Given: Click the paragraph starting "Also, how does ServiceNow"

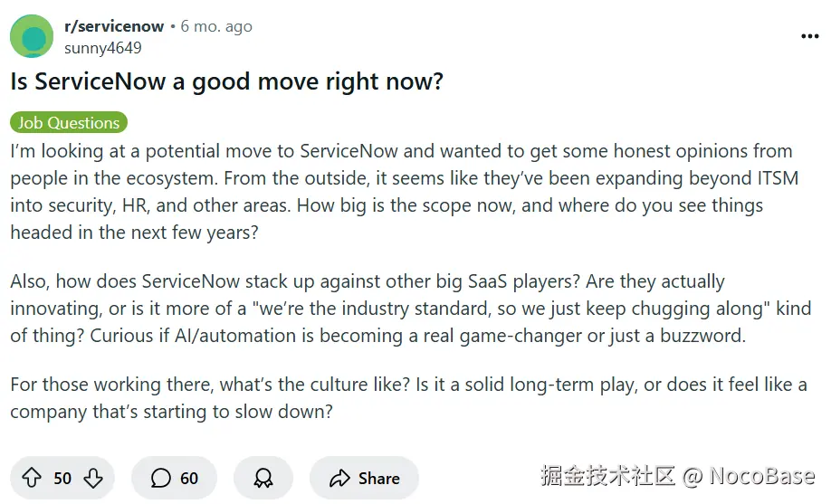Looking at the screenshot, I should tap(407, 309).
